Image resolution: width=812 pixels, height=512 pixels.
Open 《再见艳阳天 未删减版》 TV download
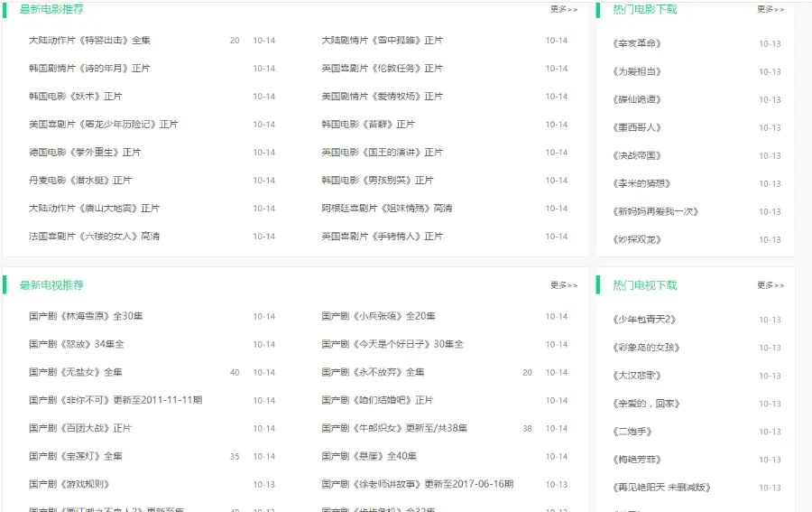[661, 487]
